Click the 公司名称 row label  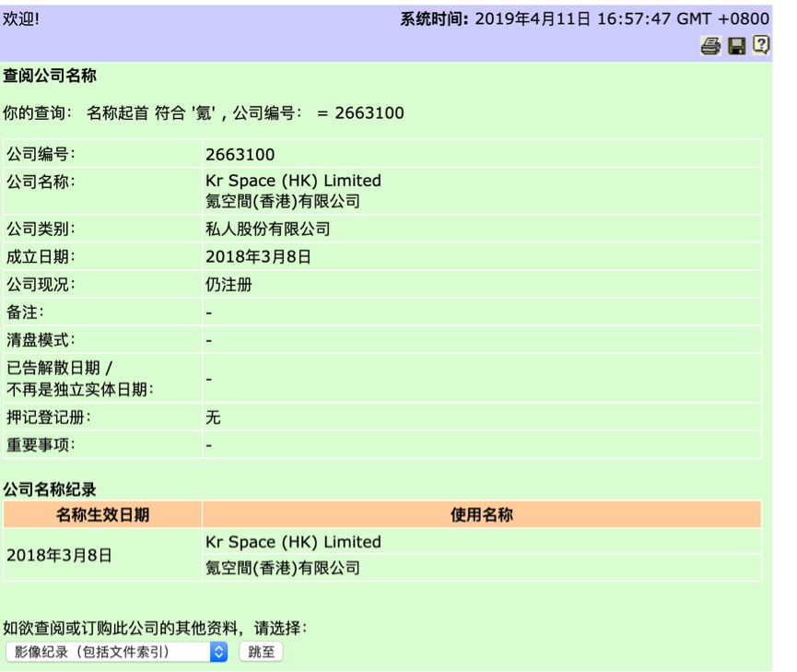pyautogui.click(x=41, y=182)
